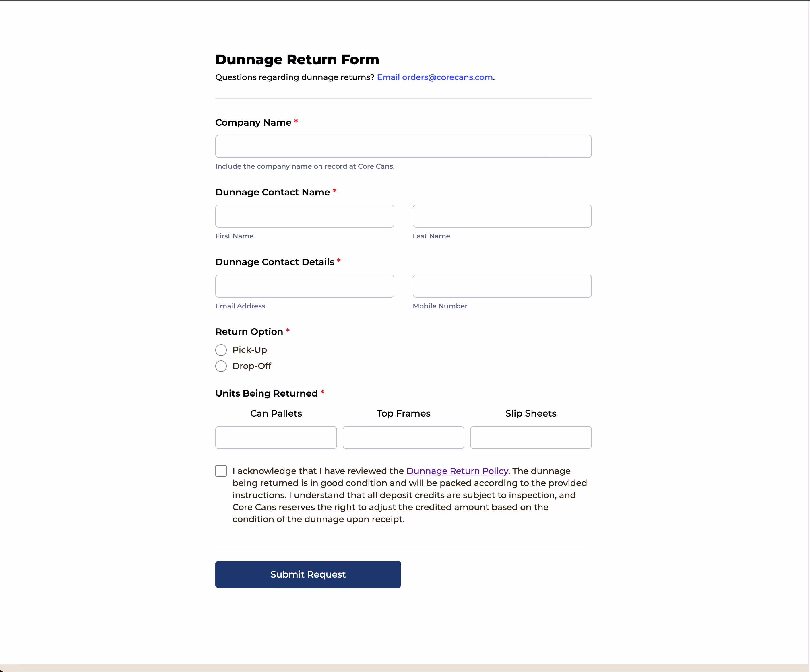Click the Slip Sheets quantity field
The width and height of the screenshot is (810, 672).
[531, 437]
